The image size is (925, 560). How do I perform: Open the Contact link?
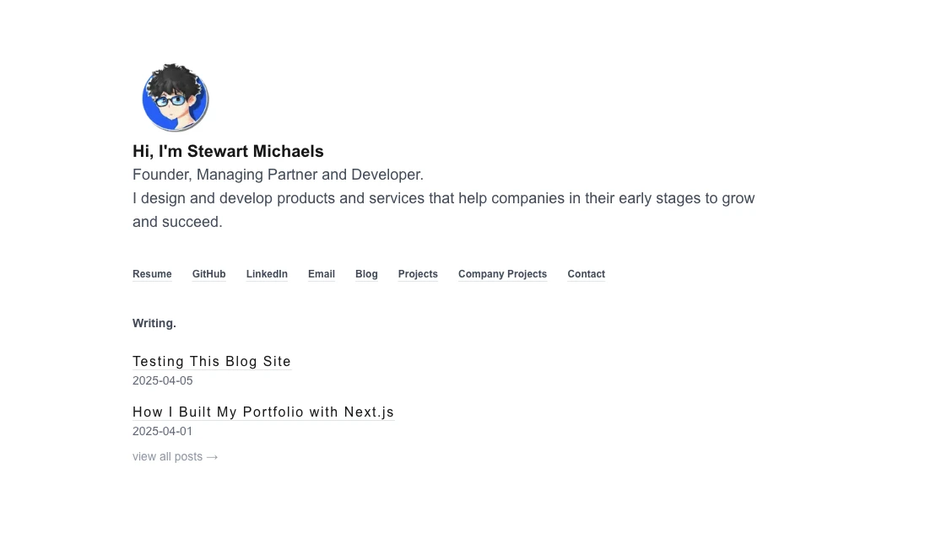pyautogui.click(x=586, y=273)
